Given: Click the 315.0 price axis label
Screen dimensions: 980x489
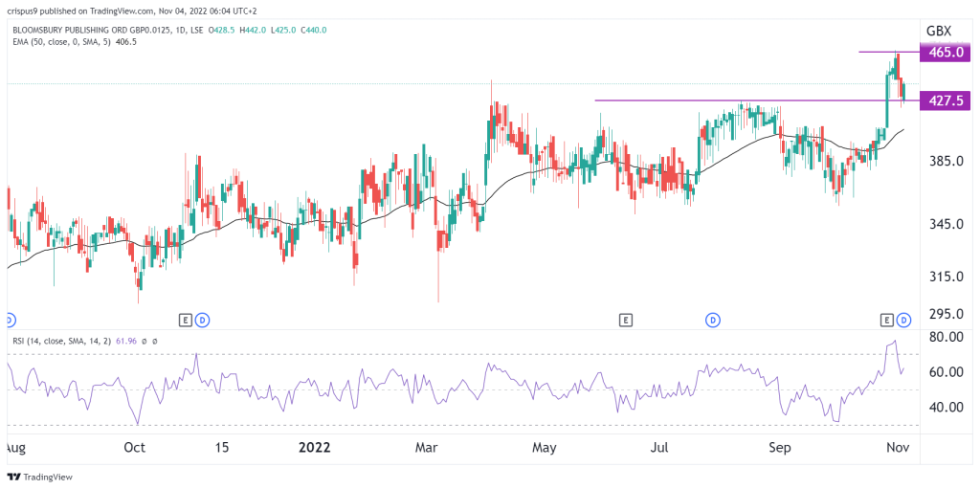Looking at the screenshot, I should (x=947, y=277).
